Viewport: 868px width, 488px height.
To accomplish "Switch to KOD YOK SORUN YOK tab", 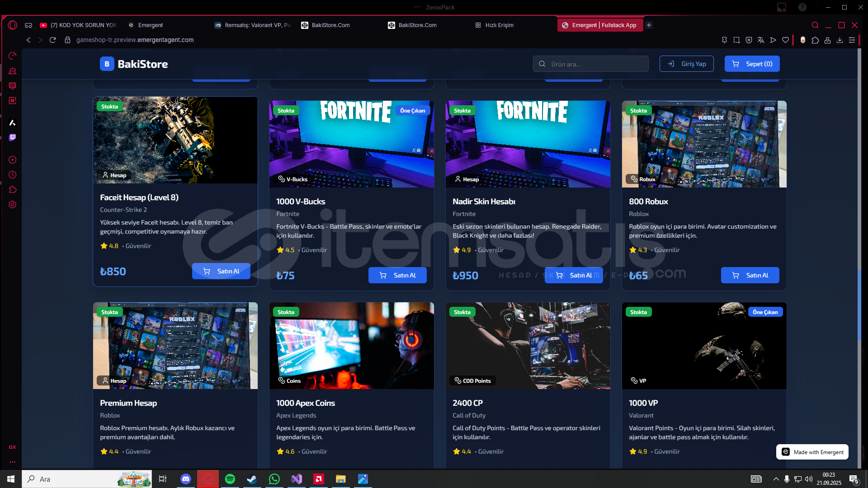I will tap(78, 25).
